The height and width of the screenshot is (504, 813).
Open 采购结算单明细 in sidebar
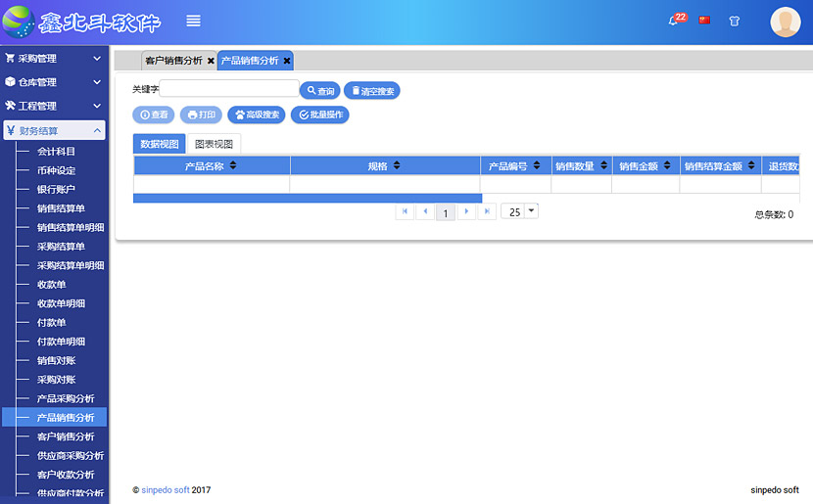(x=71, y=265)
